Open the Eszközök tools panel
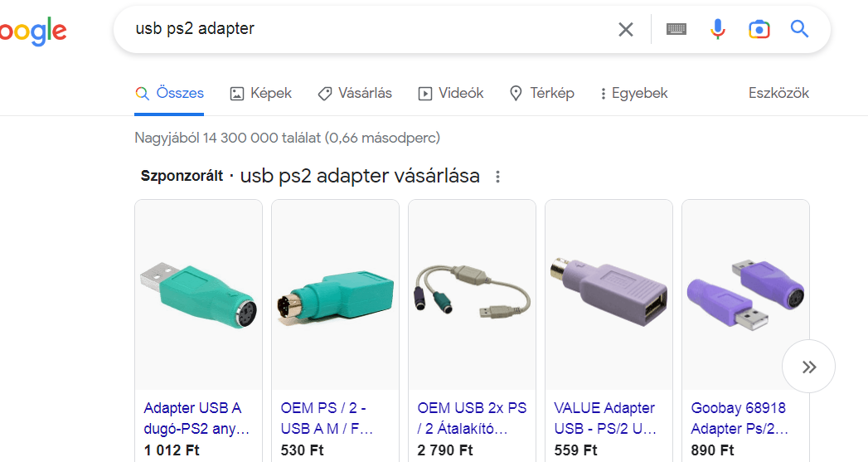This screenshot has height=462, width=868. 778,93
